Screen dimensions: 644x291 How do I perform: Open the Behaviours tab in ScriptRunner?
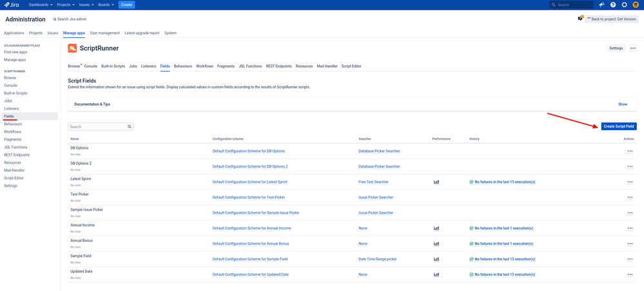click(183, 66)
